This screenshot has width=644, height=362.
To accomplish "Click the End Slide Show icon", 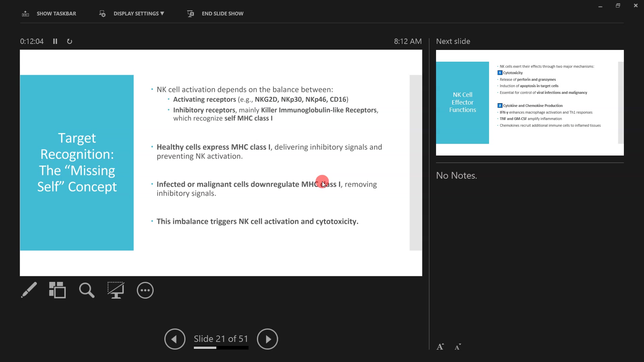I will point(191,14).
